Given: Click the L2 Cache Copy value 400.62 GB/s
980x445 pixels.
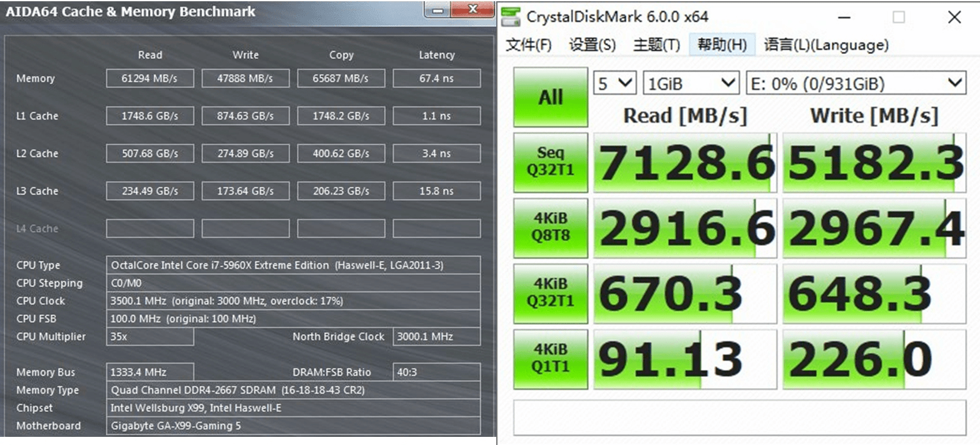Looking at the screenshot, I should tap(341, 153).
